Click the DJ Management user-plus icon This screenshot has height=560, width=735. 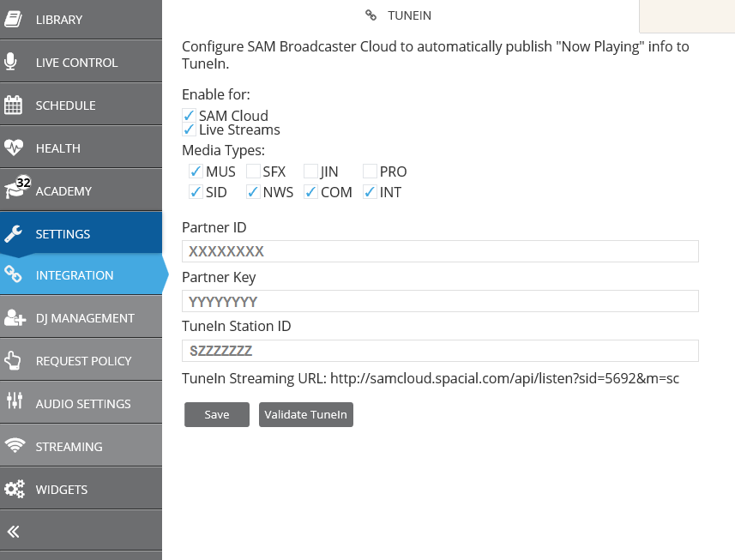[15, 317]
